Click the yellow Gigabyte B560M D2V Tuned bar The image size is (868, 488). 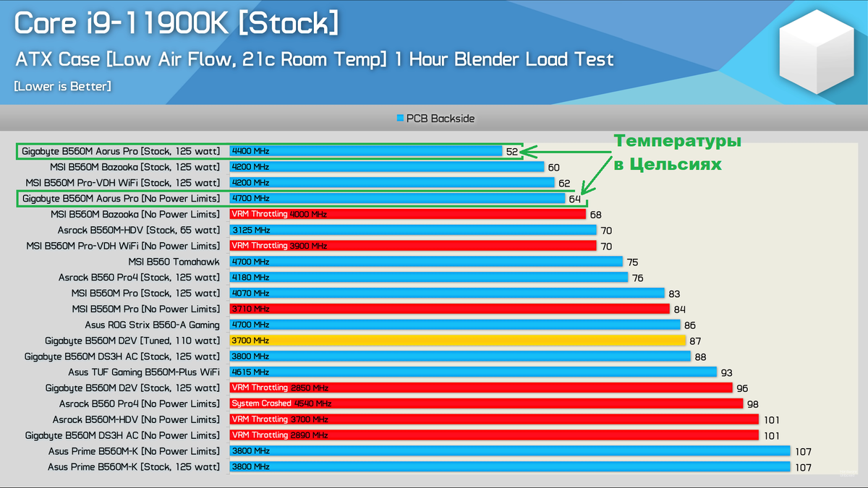pyautogui.click(x=457, y=341)
